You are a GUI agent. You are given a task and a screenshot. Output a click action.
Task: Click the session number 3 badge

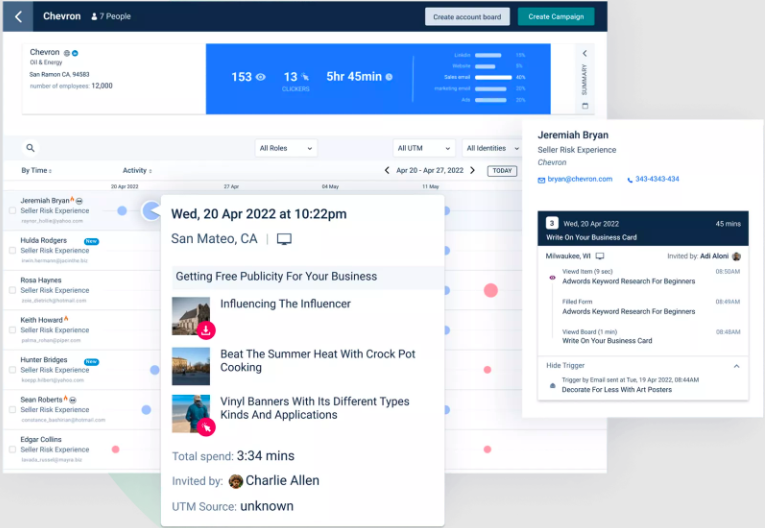[551, 223]
